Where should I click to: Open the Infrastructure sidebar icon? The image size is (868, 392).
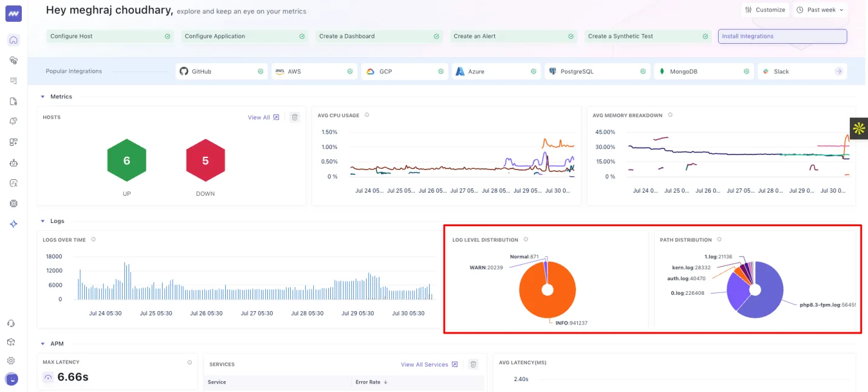click(13, 60)
